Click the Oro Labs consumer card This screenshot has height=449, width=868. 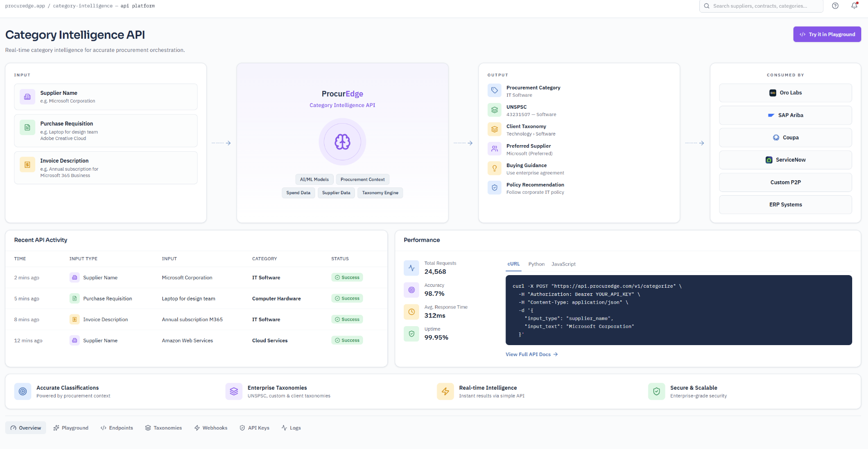(785, 93)
